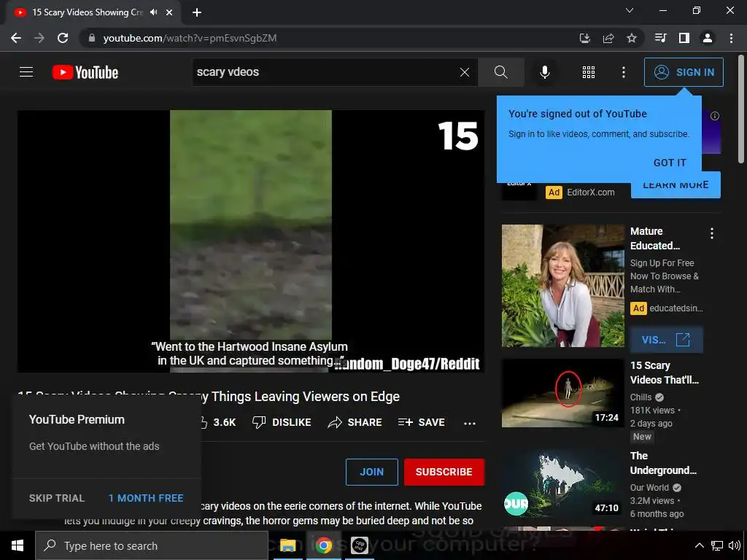This screenshot has width=747, height=560.
Task: Open the YouTube guide hamburger menu
Action: [x=26, y=72]
